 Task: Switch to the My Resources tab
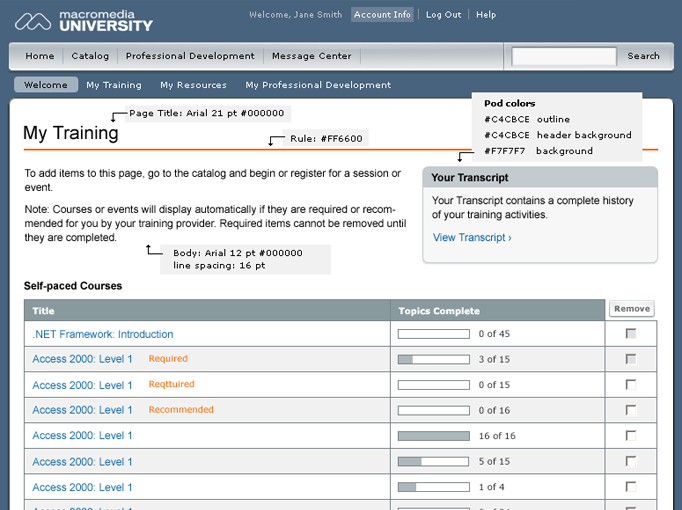193,85
